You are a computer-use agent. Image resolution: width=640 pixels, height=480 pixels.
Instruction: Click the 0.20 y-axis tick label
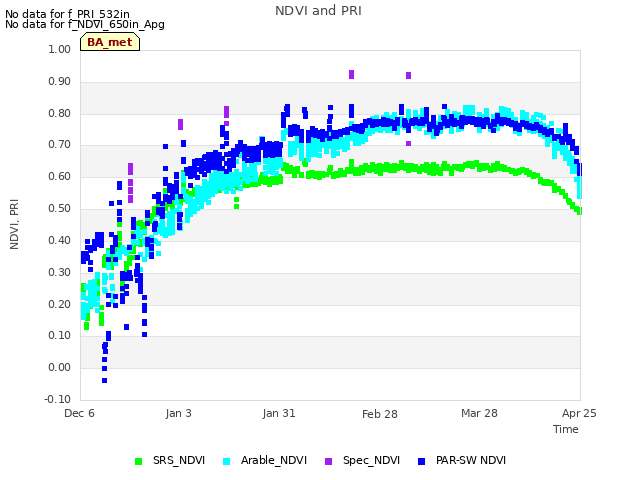click(x=60, y=304)
